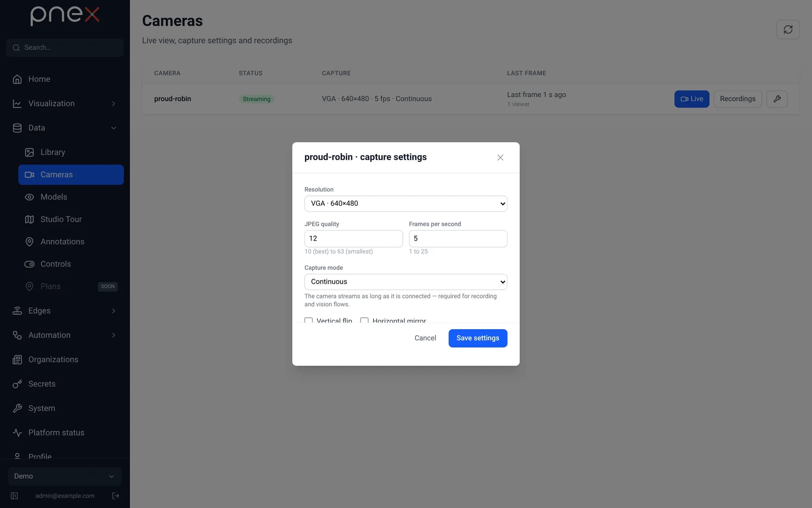The height and width of the screenshot is (508, 812).
Task: Open Live view for proud-robin
Action: [692, 99]
